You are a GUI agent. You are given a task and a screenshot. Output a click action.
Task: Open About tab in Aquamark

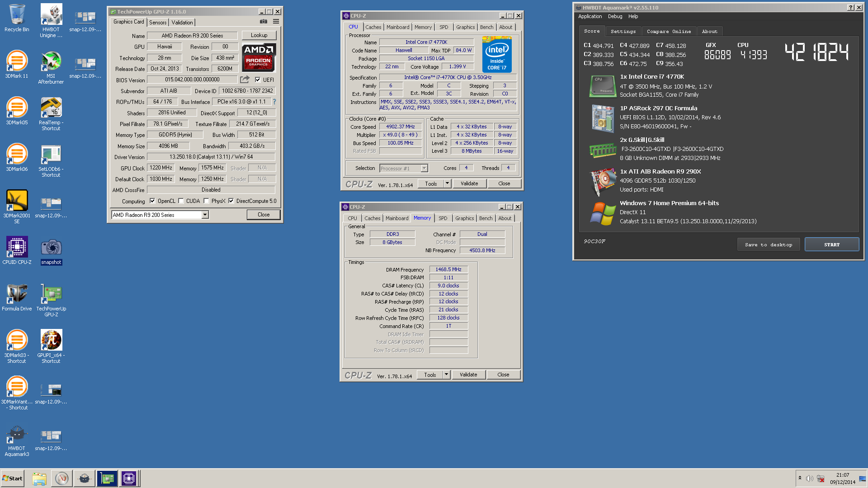pyautogui.click(x=710, y=32)
